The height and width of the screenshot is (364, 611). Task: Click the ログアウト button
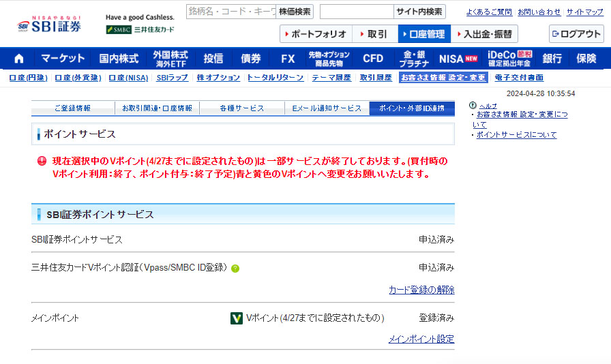pos(576,34)
